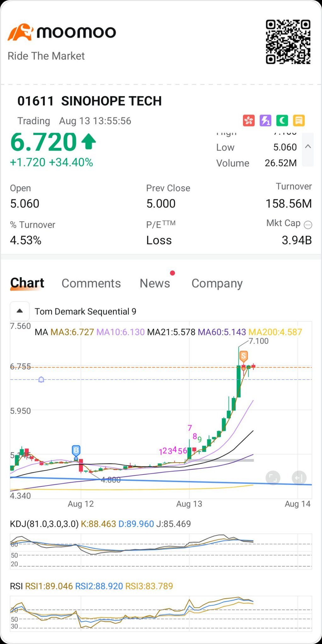Image resolution: width=322 pixels, height=644 pixels.
Task: Switch to the Chart tab
Action: coord(27,283)
